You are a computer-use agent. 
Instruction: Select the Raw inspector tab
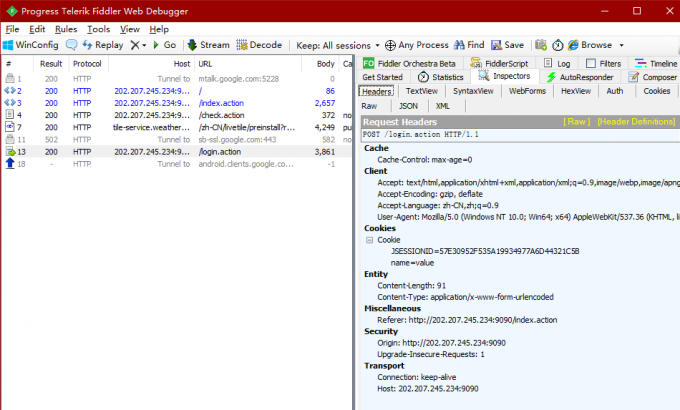[x=369, y=106]
